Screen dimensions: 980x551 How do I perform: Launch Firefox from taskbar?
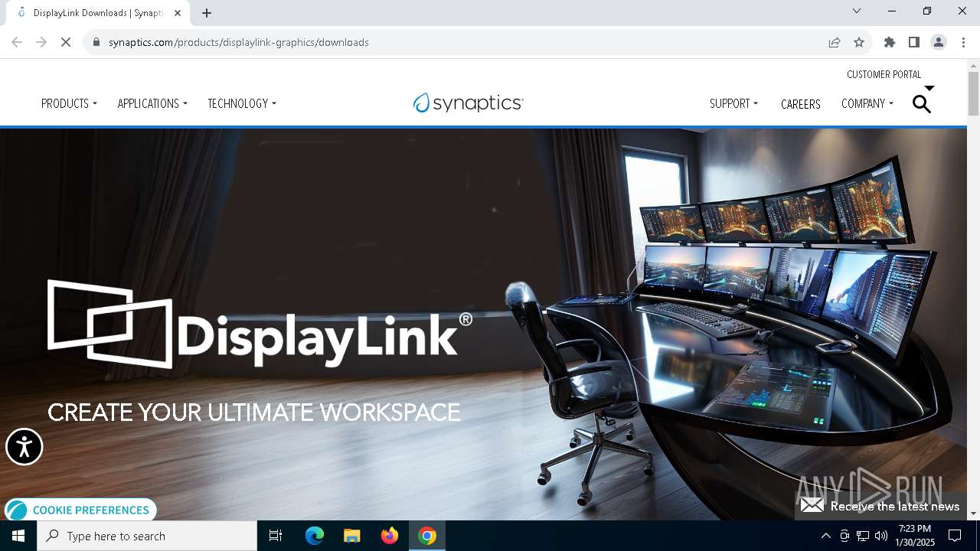coord(390,536)
